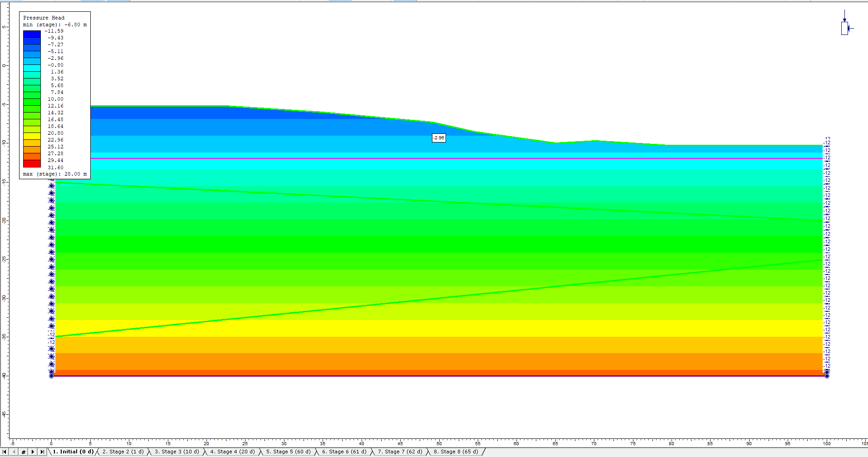Image resolution: width=868 pixels, height=457 pixels.
Task: Open the 'Stage 2 (1 d)' tab
Action: (x=123, y=452)
